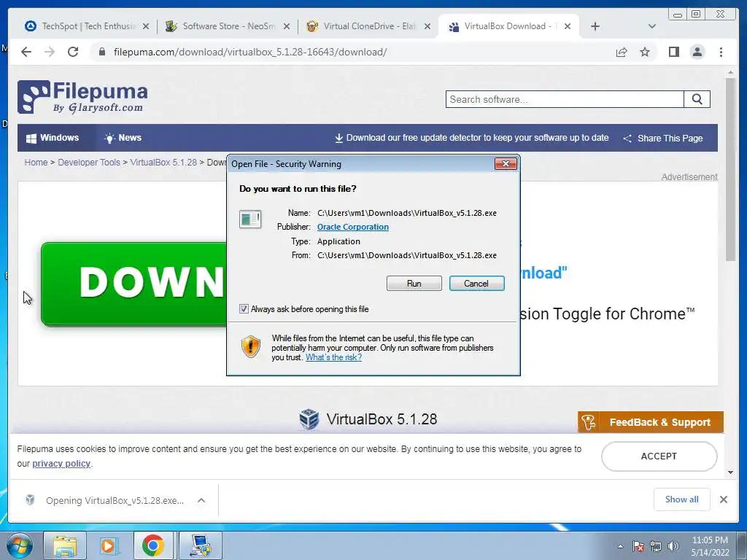Click the installer taskbar icon
The width and height of the screenshot is (747, 560).
click(x=200, y=545)
